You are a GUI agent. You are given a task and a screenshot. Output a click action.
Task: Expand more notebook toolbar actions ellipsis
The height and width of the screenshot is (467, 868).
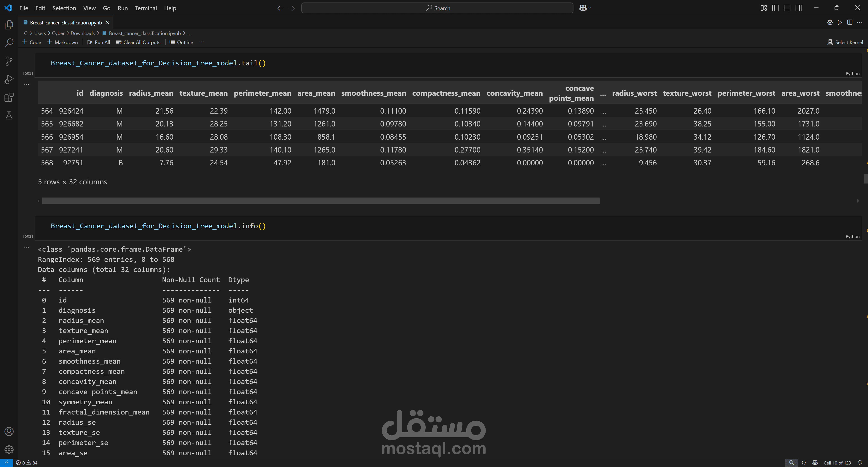click(201, 42)
